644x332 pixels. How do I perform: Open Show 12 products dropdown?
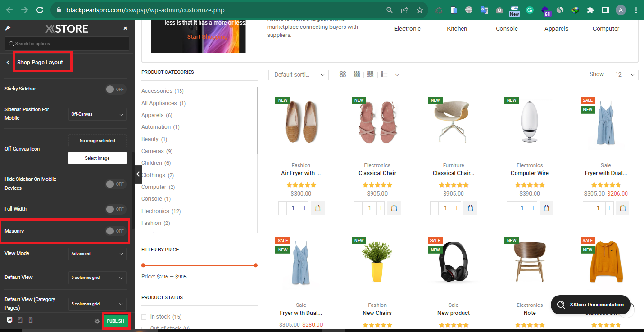[625, 75]
